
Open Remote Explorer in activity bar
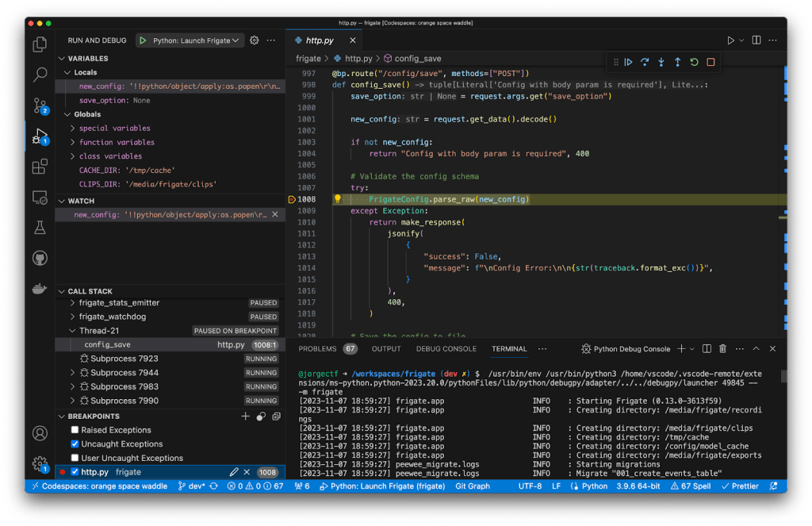(x=40, y=198)
